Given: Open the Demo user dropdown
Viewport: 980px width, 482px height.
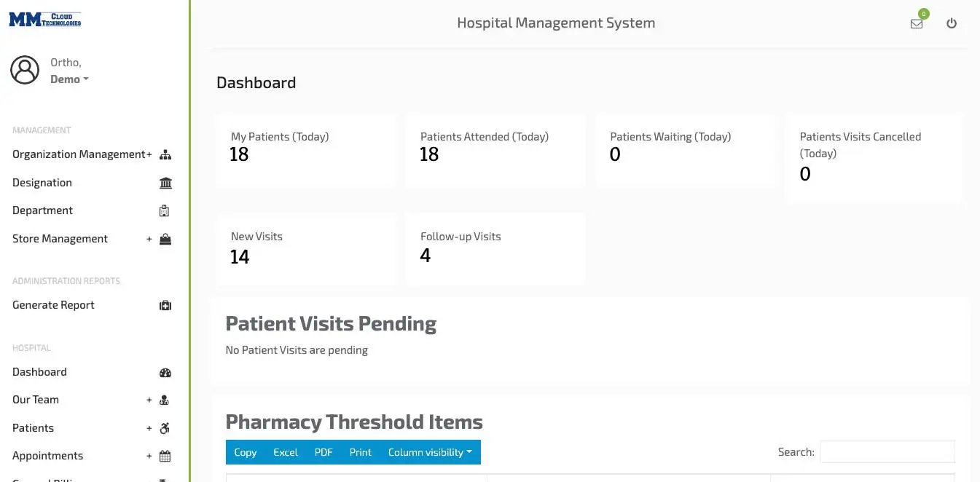Looking at the screenshot, I should point(69,79).
